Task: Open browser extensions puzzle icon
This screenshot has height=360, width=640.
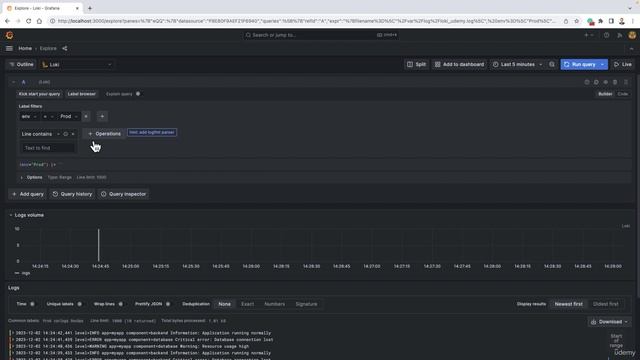Action: point(600,21)
